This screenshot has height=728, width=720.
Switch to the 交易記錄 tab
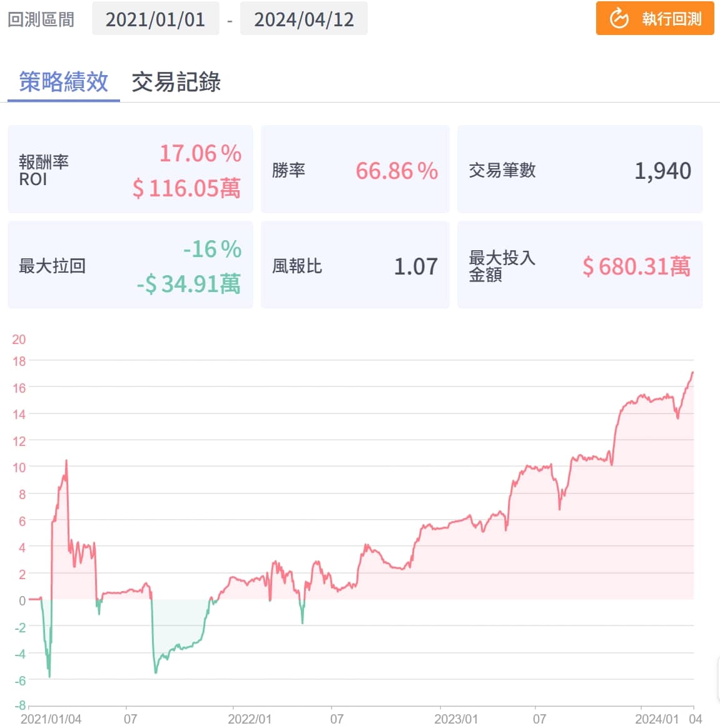tap(176, 82)
